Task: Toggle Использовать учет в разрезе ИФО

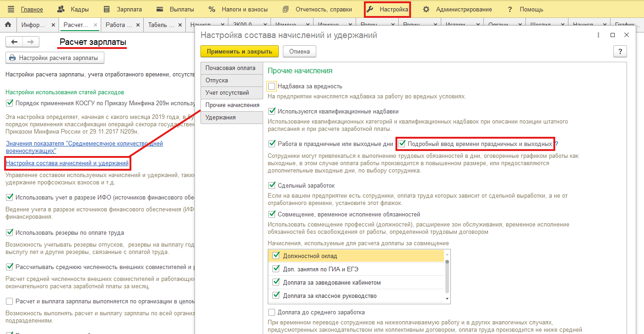Action: [x=10, y=198]
